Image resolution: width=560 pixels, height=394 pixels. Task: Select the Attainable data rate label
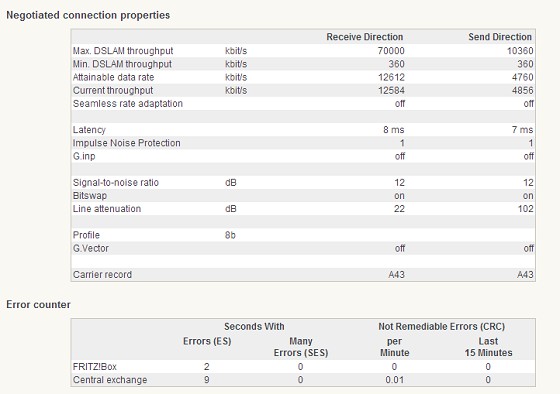point(113,77)
